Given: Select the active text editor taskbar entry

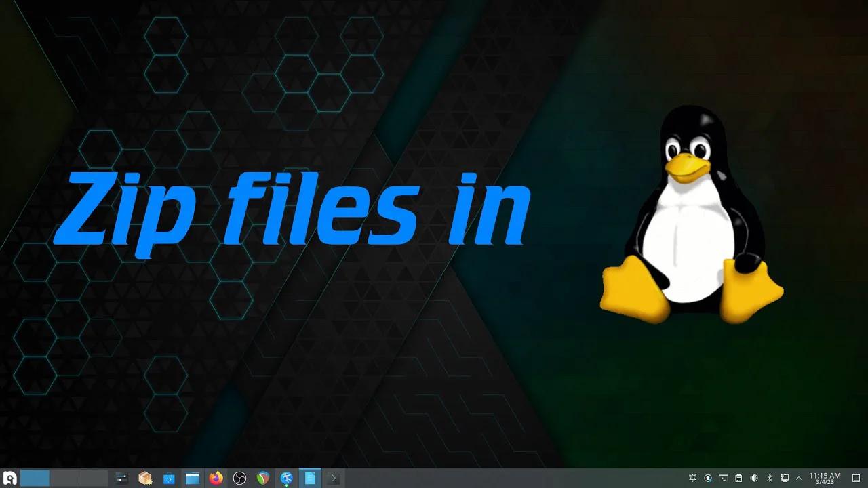Looking at the screenshot, I should tap(309, 478).
